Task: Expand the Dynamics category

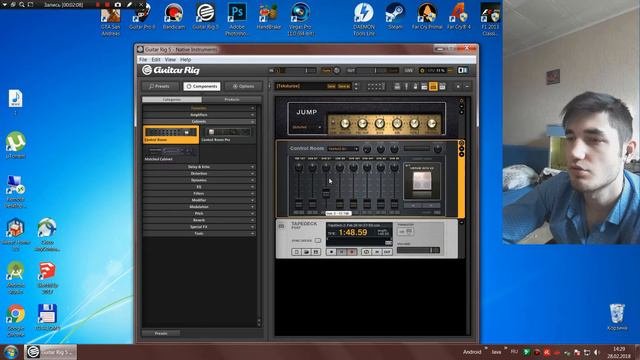Action: tap(199, 180)
